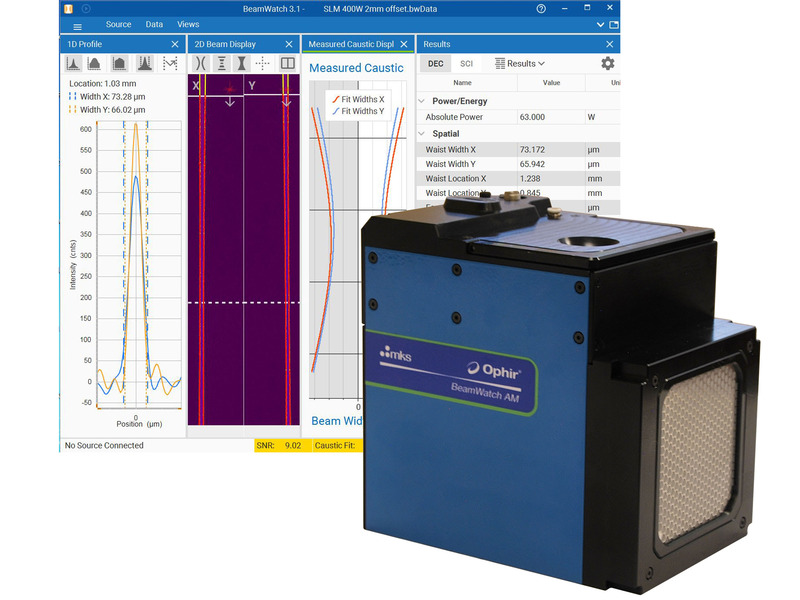
Task: Select the first 1D profile peak icon
Action: [x=74, y=63]
